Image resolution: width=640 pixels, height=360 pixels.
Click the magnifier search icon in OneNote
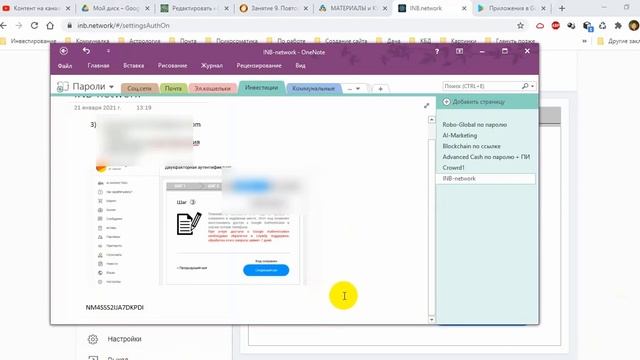pyautogui.click(x=525, y=86)
